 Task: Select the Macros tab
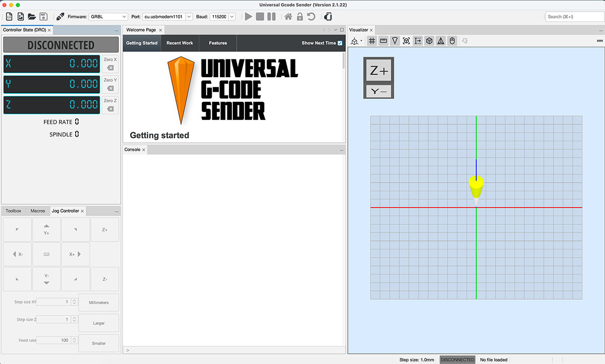coord(38,211)
